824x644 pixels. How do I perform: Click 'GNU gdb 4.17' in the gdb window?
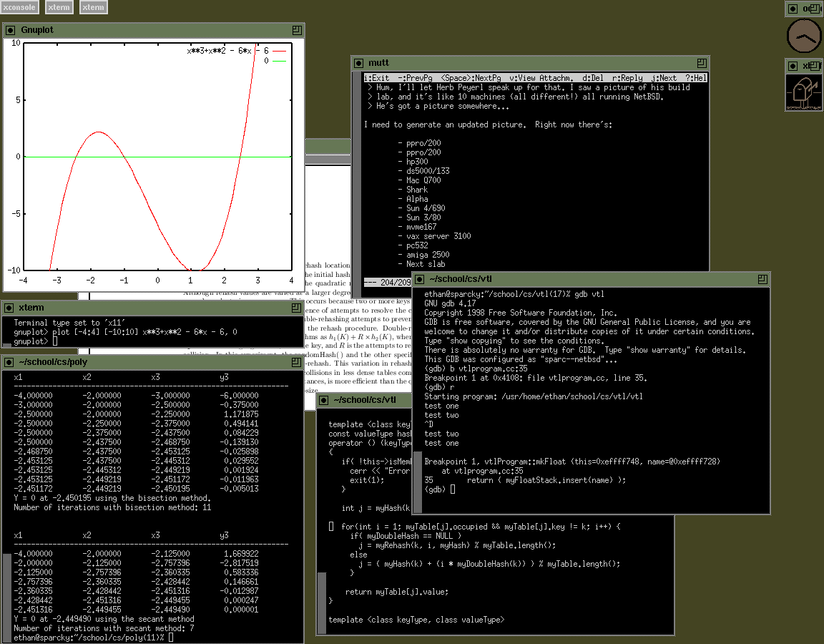pyautogui.click(x=450, y=303)
